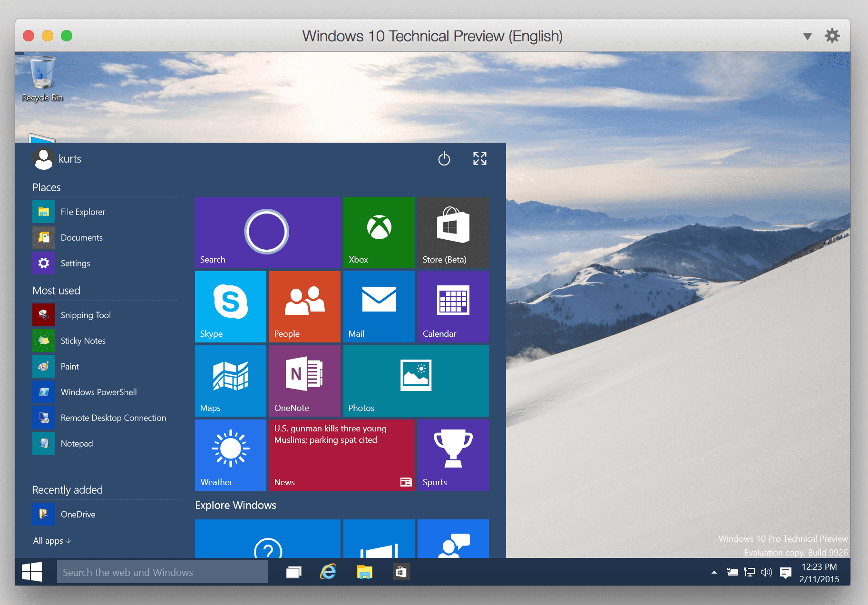Open the Weather tile
Screen dimensions: 868x605
(x=230, y=455)
